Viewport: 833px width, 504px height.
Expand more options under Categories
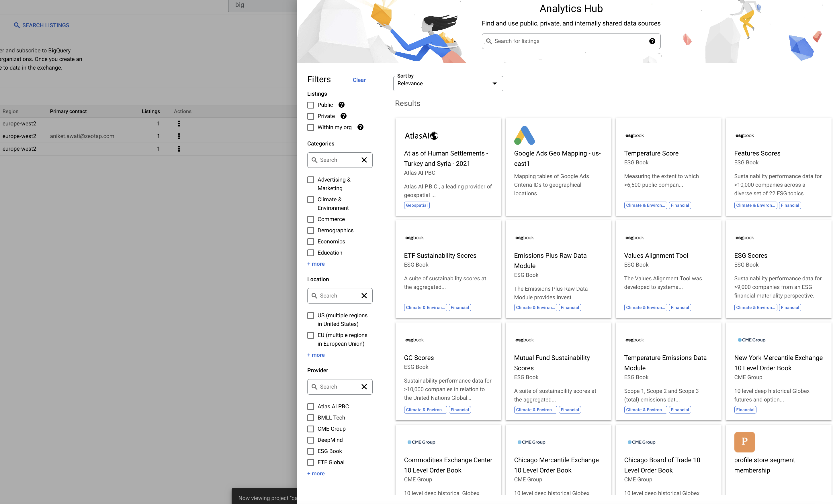[x=316, y=264]
